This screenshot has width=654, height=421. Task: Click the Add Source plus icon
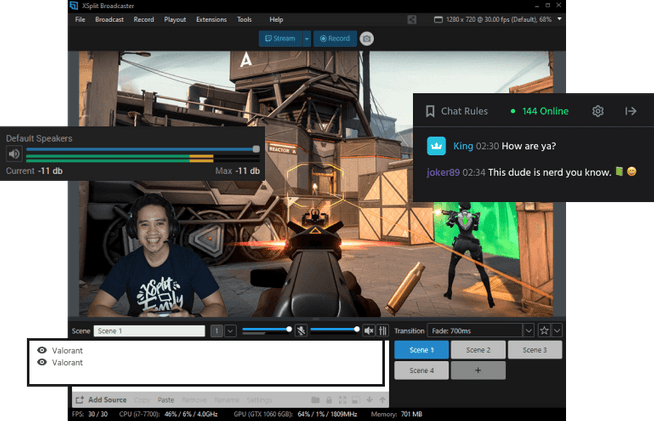[80, 400]
